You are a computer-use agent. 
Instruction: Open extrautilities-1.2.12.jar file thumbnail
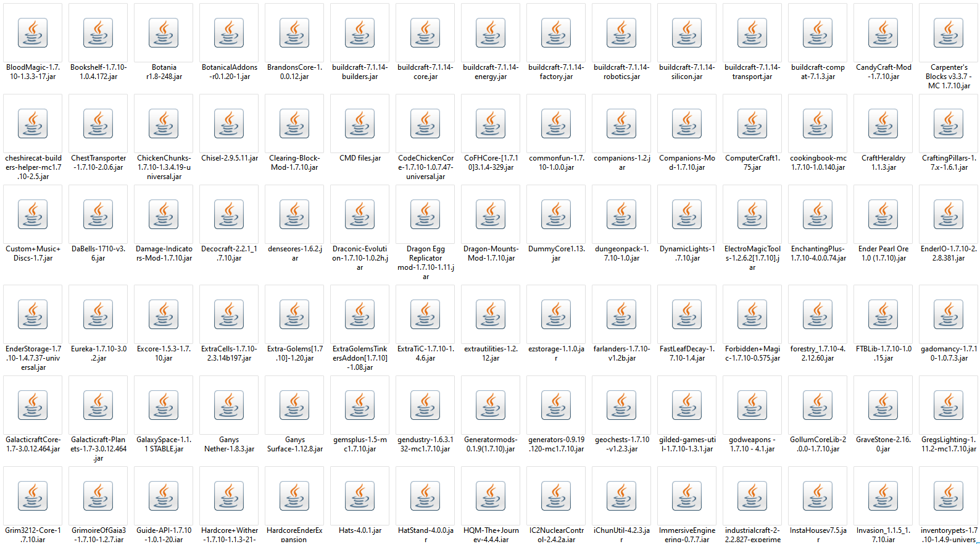[x=491, y=314]
